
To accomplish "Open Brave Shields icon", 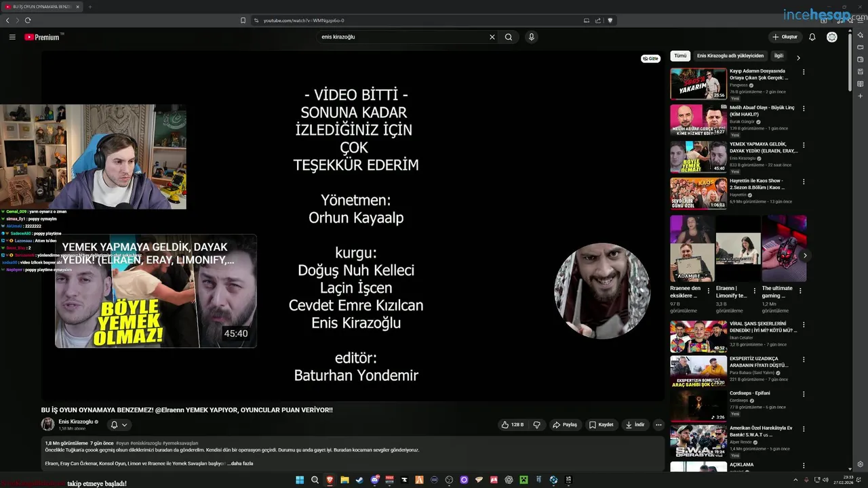I will (x=610, y=20).
